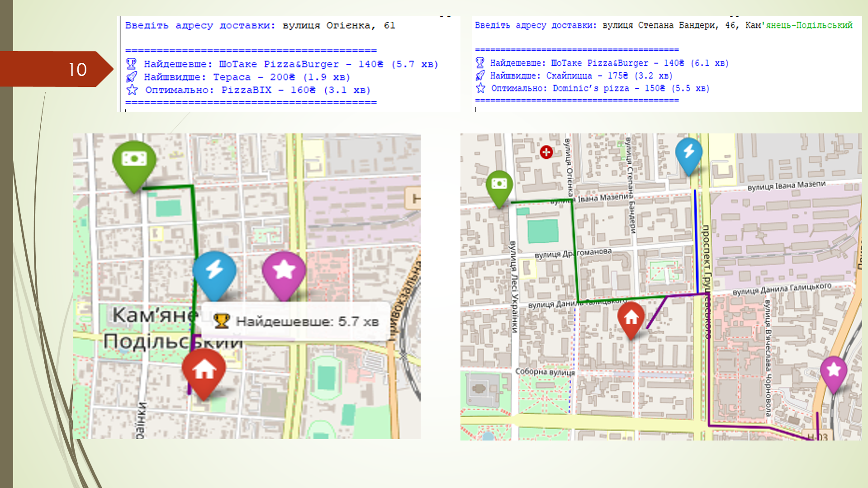Click the 'Н-03' road label on right map

(817, 436)
